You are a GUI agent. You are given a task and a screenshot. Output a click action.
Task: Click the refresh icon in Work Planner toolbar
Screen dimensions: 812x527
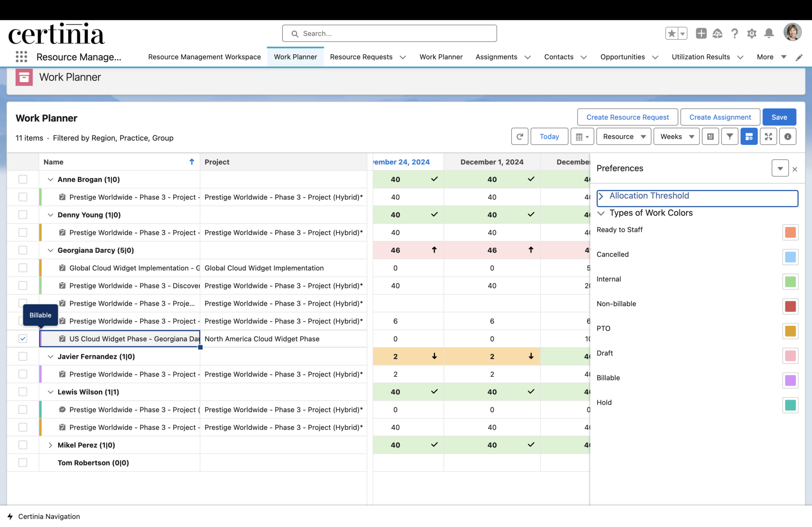pyautogui.click(x=519, y=136)
